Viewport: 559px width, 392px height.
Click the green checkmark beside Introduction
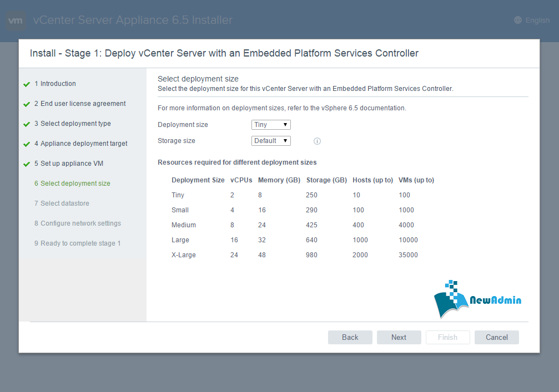27,84
